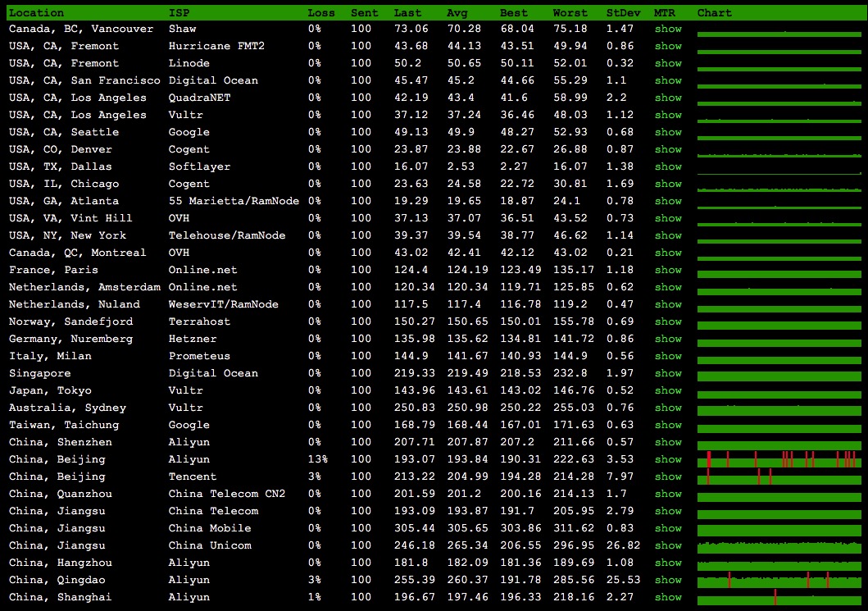Click show in the New York Telehouse/RamNode row
Viewport: 868px width, 611px height.
click(x=668, y=235)
